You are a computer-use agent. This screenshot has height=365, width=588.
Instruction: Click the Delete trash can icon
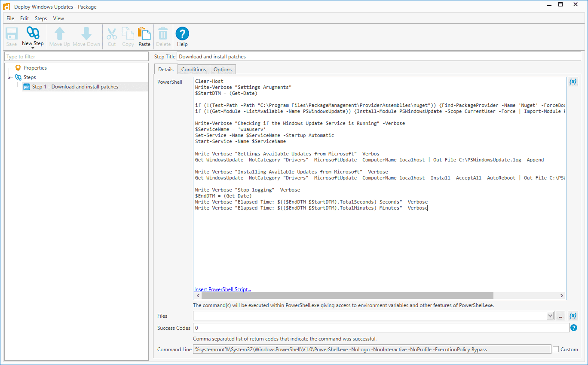[x=163, y=34]
